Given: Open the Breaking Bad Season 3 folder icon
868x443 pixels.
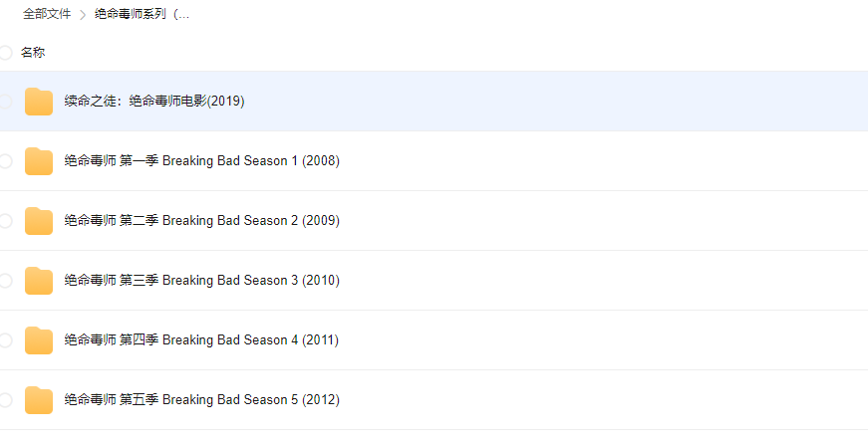Looking at the screenshot, I should coord(39,281).
